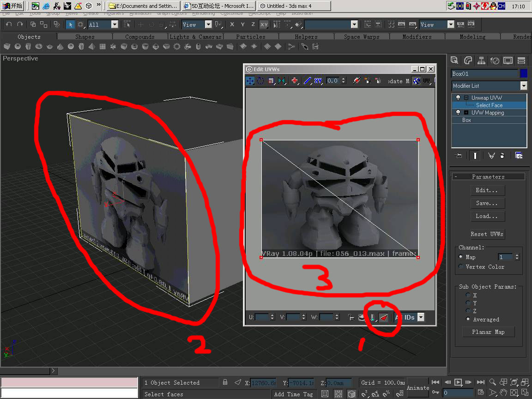The width and height of the screenshot is (532, 399).
Task: Click the Reset UVWs button
Action: pos(487,234)
